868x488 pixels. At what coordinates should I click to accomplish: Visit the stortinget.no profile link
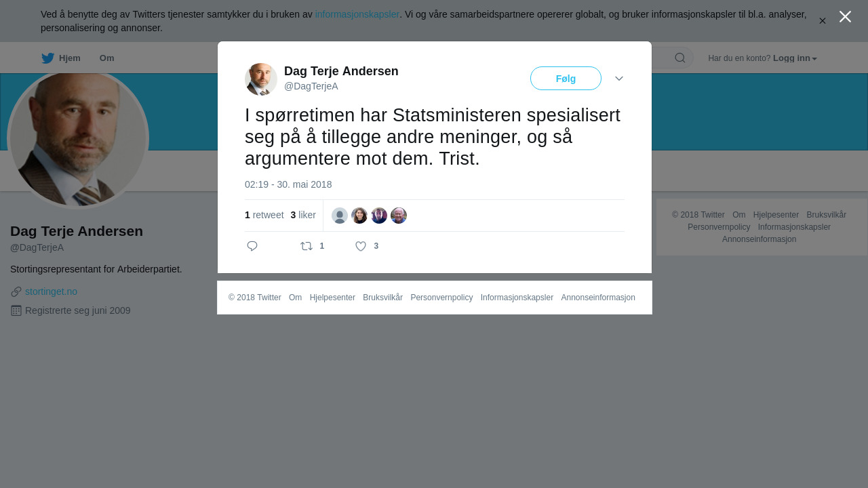pyautogui.click(x=51, y=291)
